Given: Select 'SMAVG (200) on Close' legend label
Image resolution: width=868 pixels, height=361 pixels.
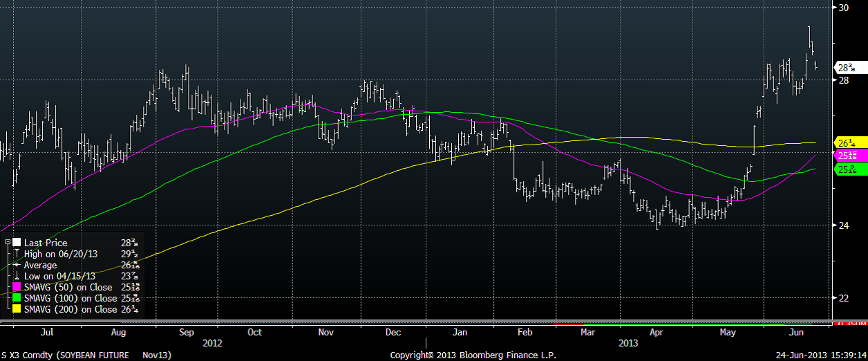Looking at the screenshot, I should [70, 309].
